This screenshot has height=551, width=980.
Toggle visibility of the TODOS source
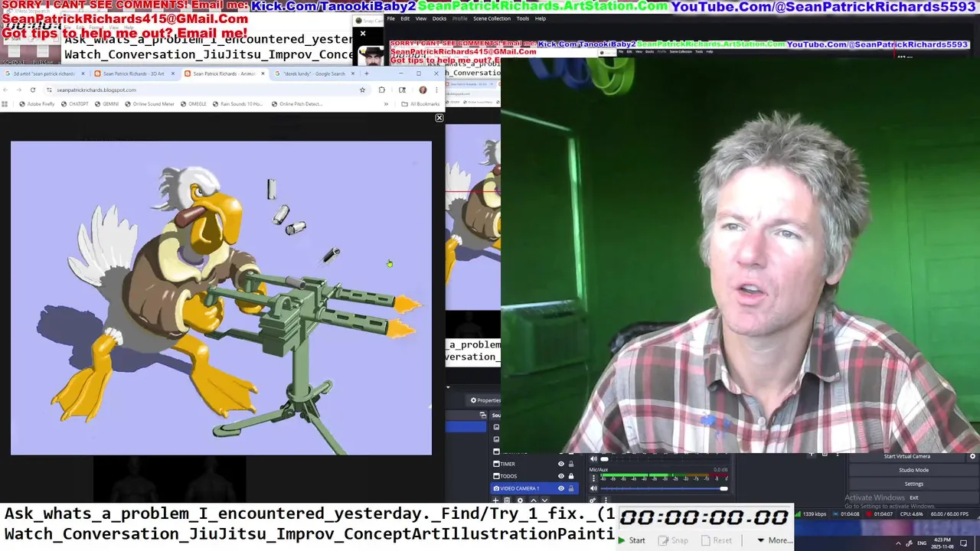tap(560, 476)
